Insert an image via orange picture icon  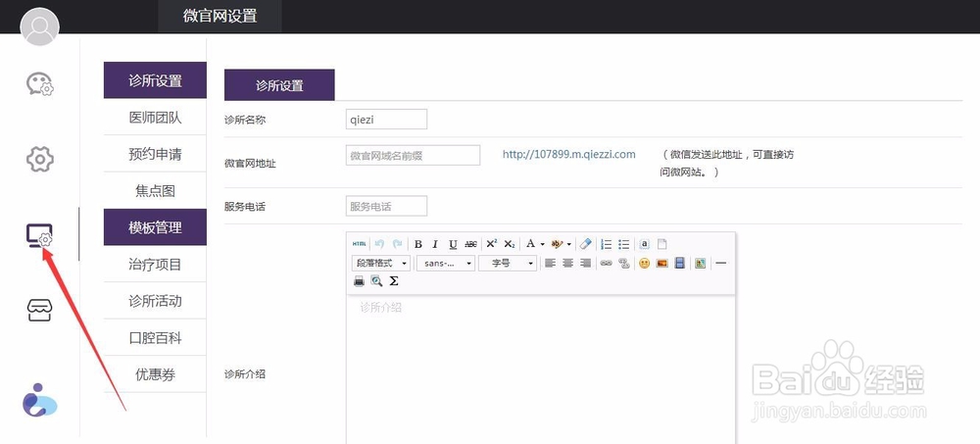pyautogui.click(x=661, y=264)
